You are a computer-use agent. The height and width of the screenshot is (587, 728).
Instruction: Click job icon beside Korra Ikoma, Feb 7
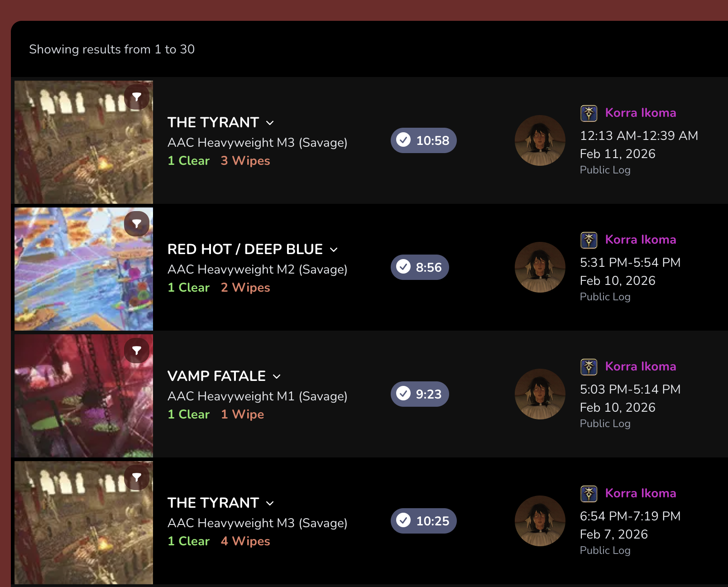click(x=589, y=494)
